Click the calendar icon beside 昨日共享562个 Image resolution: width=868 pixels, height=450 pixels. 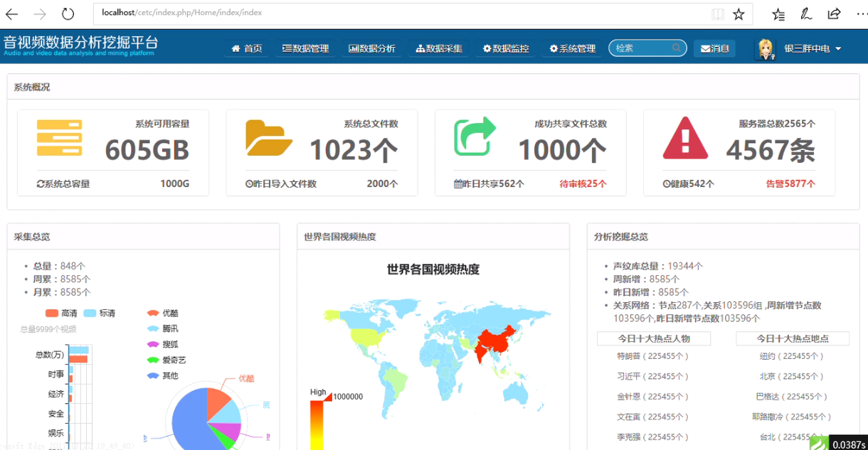click(x=458, y=184)
